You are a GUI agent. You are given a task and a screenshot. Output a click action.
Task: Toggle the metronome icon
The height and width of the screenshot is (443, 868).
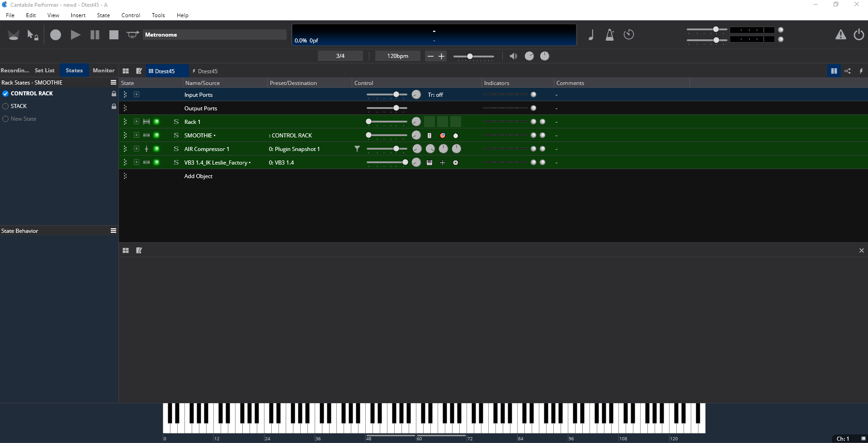pyautogui.click(x=610, y=35)
